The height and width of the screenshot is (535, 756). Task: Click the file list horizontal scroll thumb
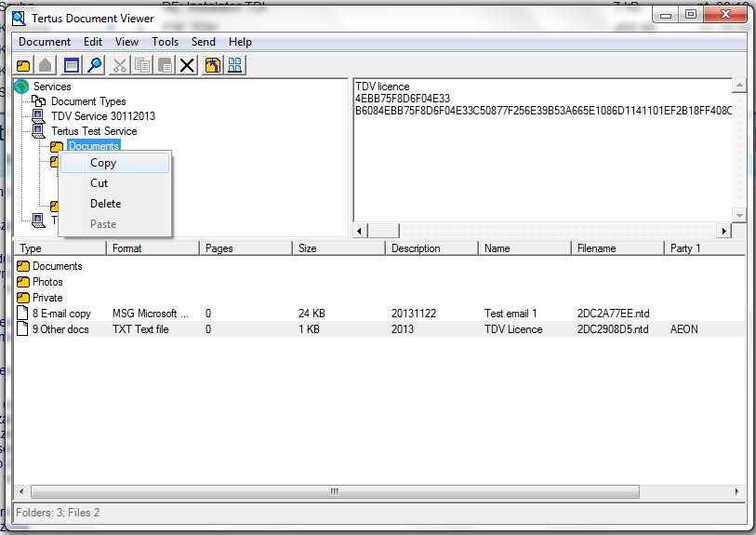[x=335, y=491]
